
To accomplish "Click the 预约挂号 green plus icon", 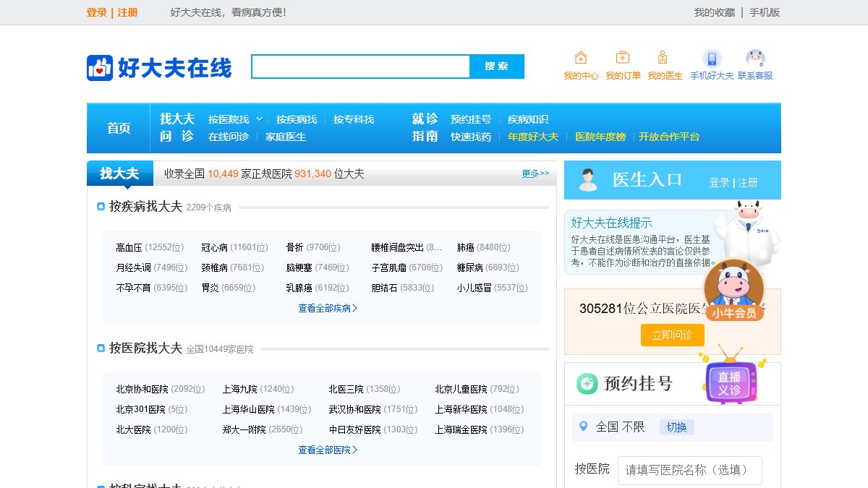I will 587,383.
